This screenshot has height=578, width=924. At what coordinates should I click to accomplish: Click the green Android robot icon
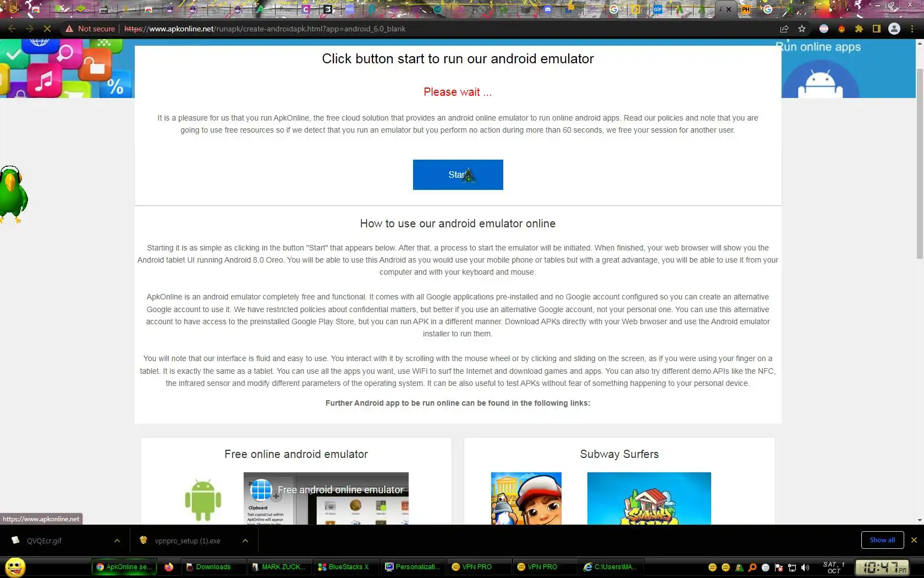[203, 499]
